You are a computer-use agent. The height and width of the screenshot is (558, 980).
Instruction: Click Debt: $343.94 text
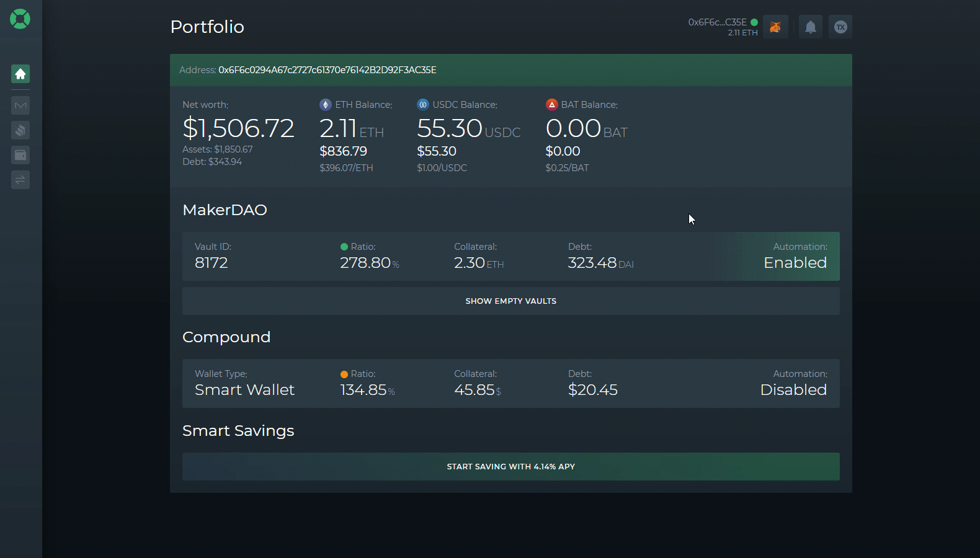coord(212,162)
